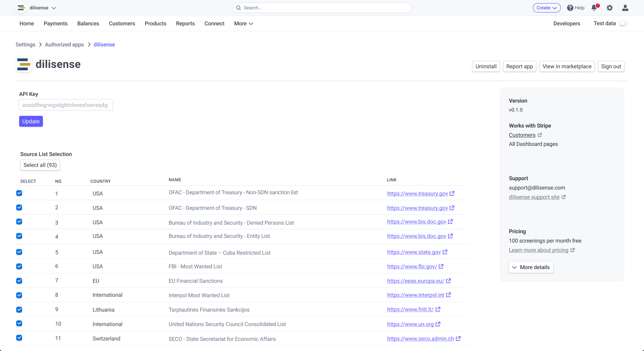
Task: Click the Uninstall button
Action: 486,66
